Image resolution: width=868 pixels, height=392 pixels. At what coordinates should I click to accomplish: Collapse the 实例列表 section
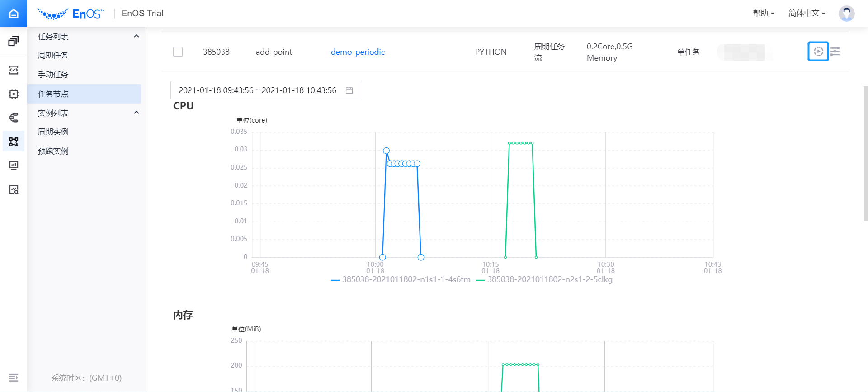[x=137, y=113]
